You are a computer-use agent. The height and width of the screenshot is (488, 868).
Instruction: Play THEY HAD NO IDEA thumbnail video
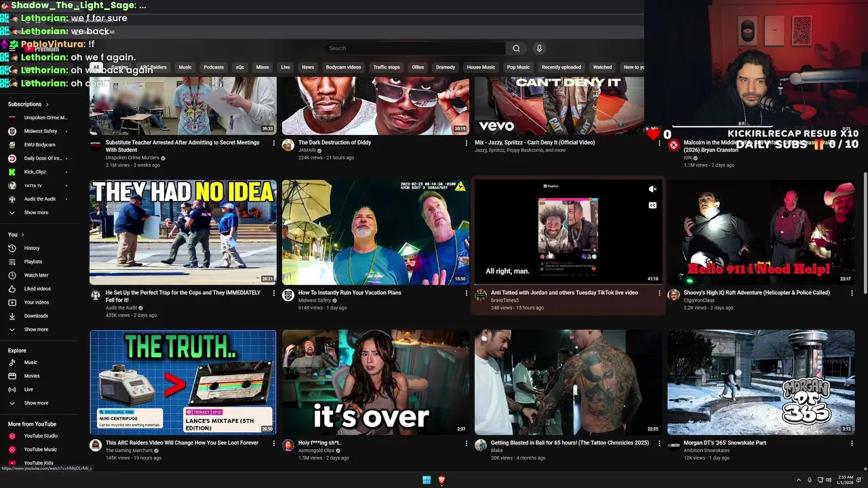pos(183,232)
